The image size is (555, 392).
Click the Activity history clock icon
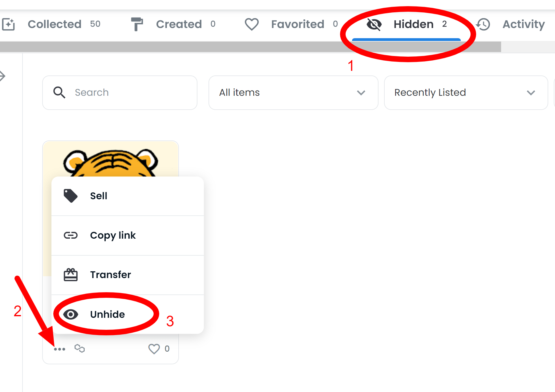(x=483, y=24)
